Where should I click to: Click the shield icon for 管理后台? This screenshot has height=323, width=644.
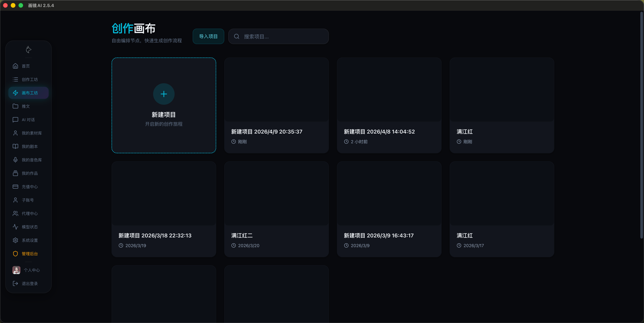(15, 253)
